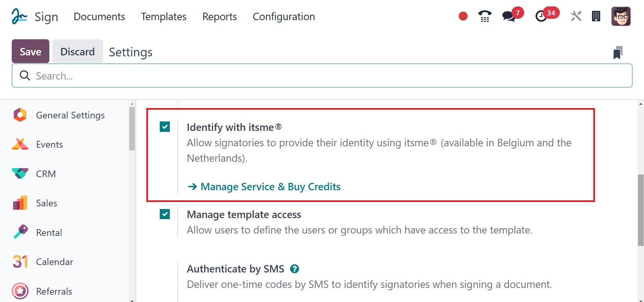Select CRM in the settings sidebar

(x=46, y=174)
